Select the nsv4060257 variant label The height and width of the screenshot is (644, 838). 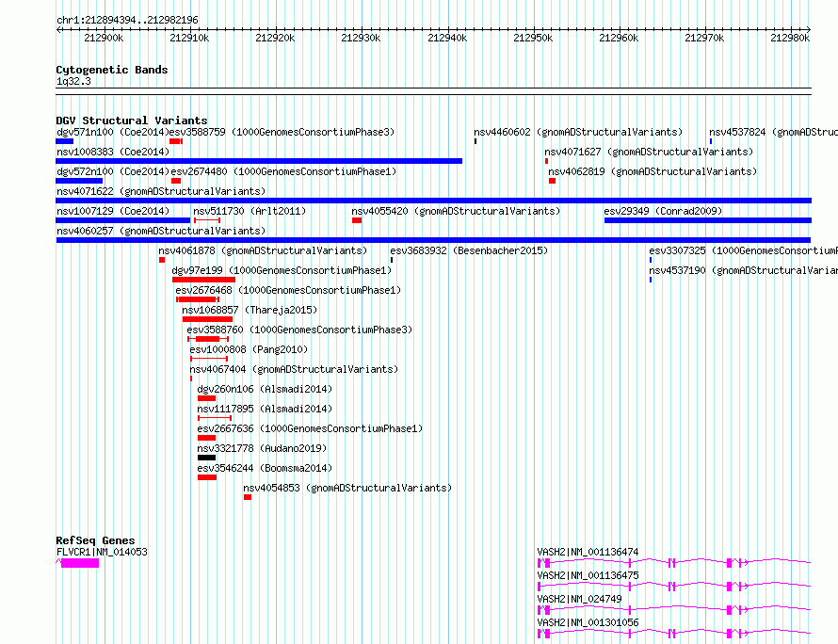(161, 231)
